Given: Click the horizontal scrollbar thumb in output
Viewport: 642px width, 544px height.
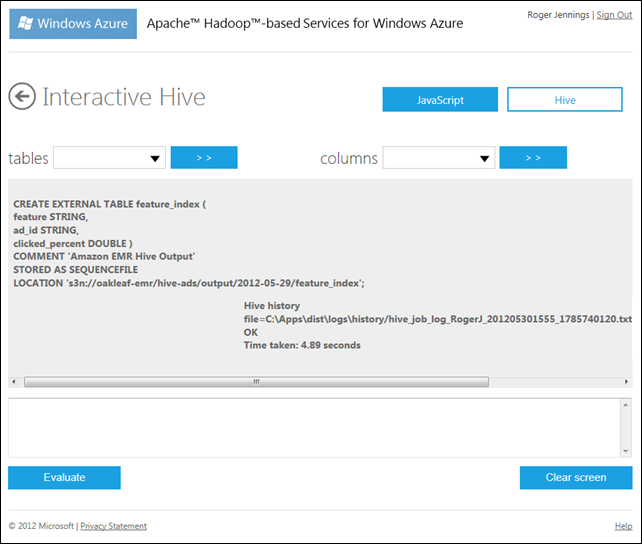Looking at the screenshot, I should click(x=256, y=382).
